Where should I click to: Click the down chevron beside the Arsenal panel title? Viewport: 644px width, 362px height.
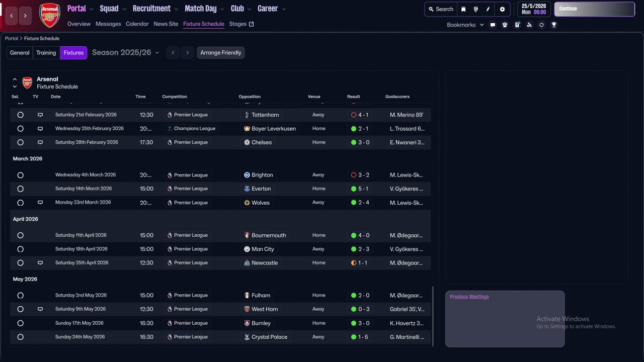tap(15, 86)
